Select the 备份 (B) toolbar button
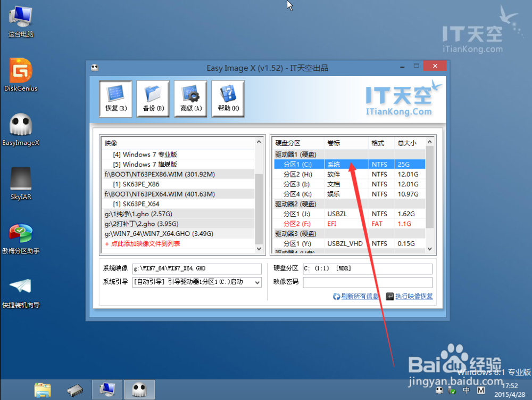 (x=153, y=99)
